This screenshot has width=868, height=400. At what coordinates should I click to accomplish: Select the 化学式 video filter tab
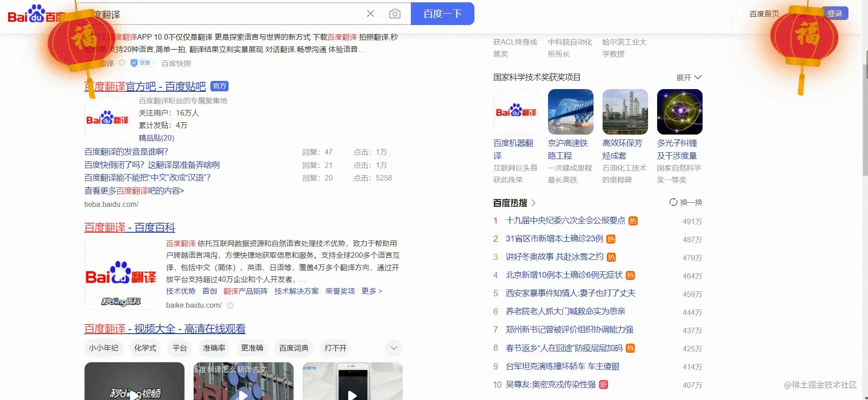pos(145,348)
